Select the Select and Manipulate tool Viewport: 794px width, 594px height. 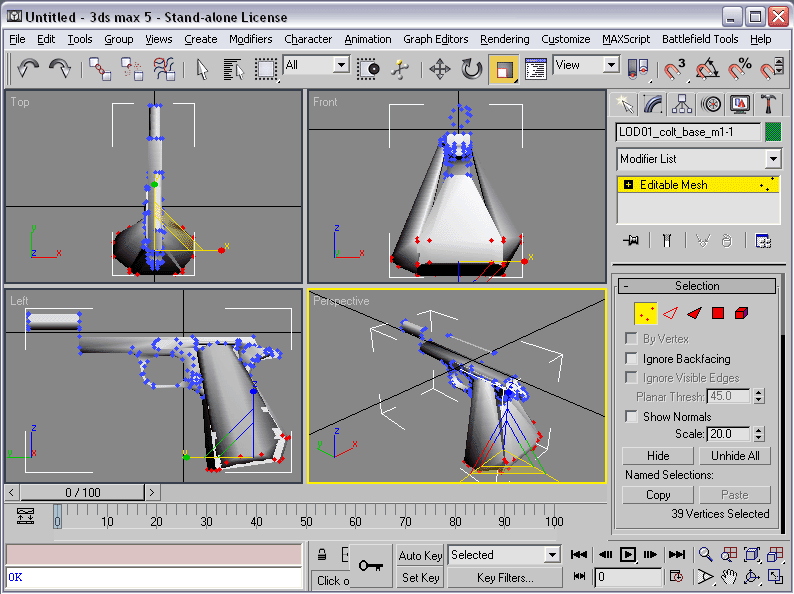click(400, 69)
